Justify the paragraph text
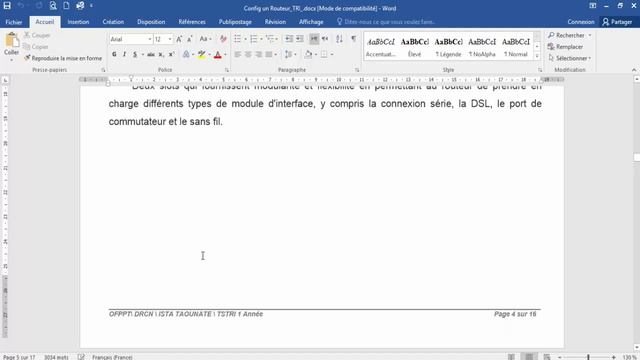This screenshot has width=640, height=360. click(x=269, y=54)
